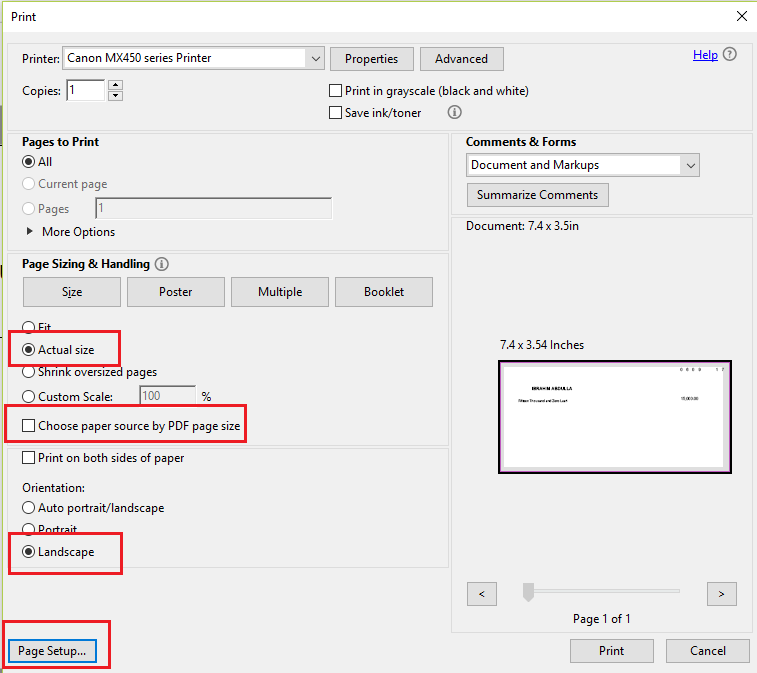
Task: Click the Save ink/toner info icon
Action: pyautogui.click(x=455, y=113)
